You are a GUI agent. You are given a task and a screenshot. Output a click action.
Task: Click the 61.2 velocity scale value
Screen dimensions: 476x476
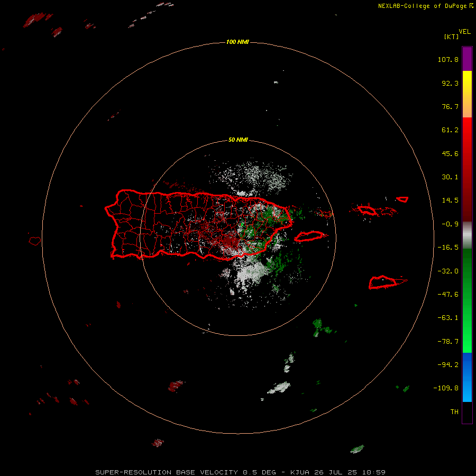pos(450,130)
